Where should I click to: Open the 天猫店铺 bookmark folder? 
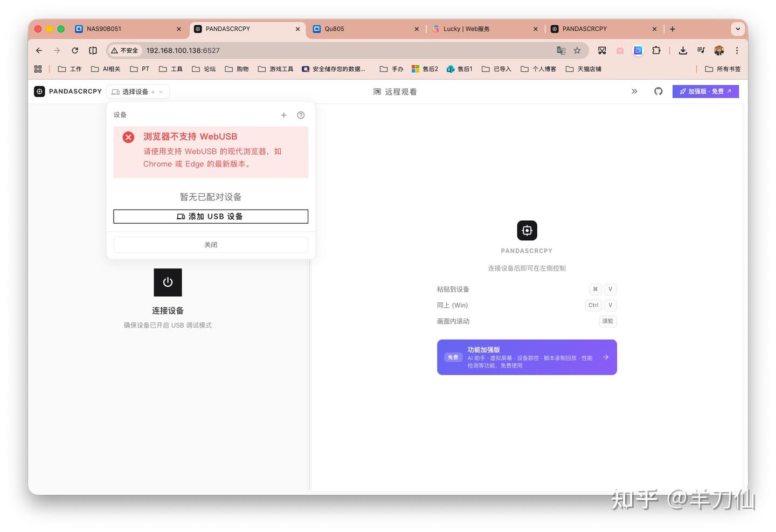click(x=583, y=69)
